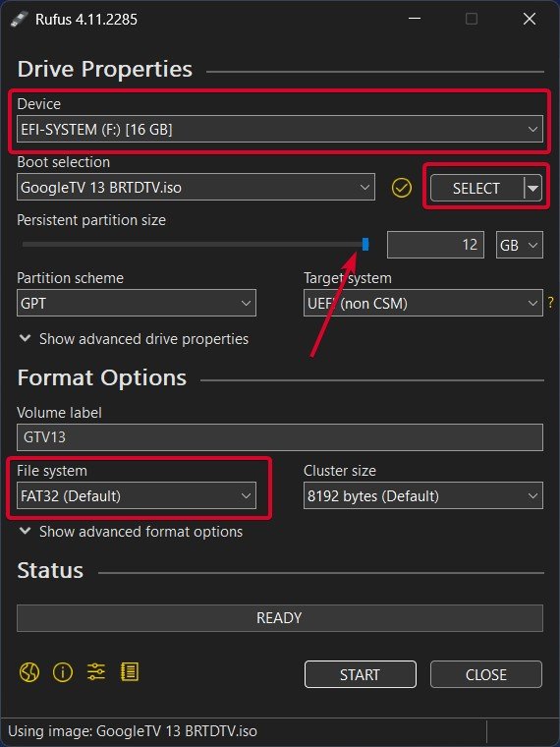560x747 pixels.
Task: Click the persistent partition size slider handle
Action: [365, 245]
